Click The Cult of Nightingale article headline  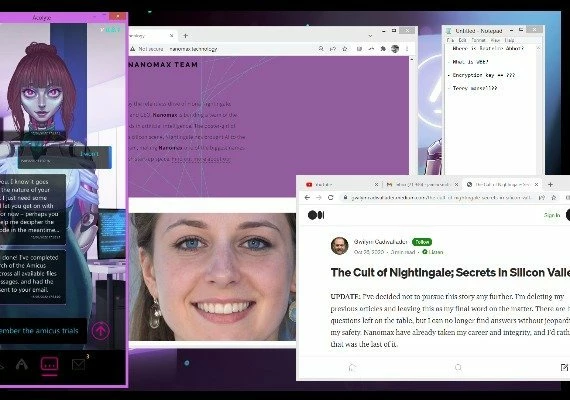point(450,273)
